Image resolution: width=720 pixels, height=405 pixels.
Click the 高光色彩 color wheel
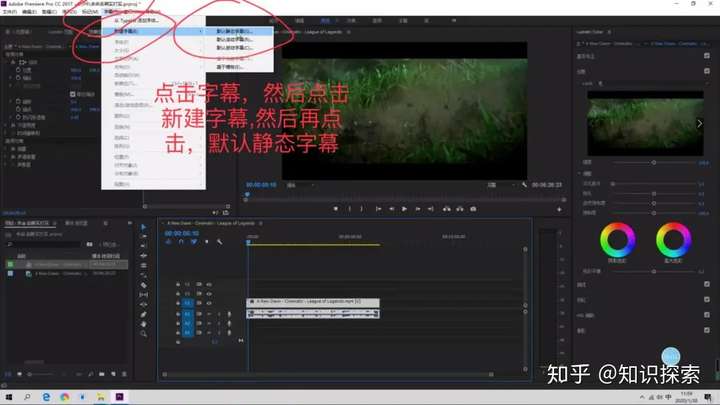coord(674,240)
